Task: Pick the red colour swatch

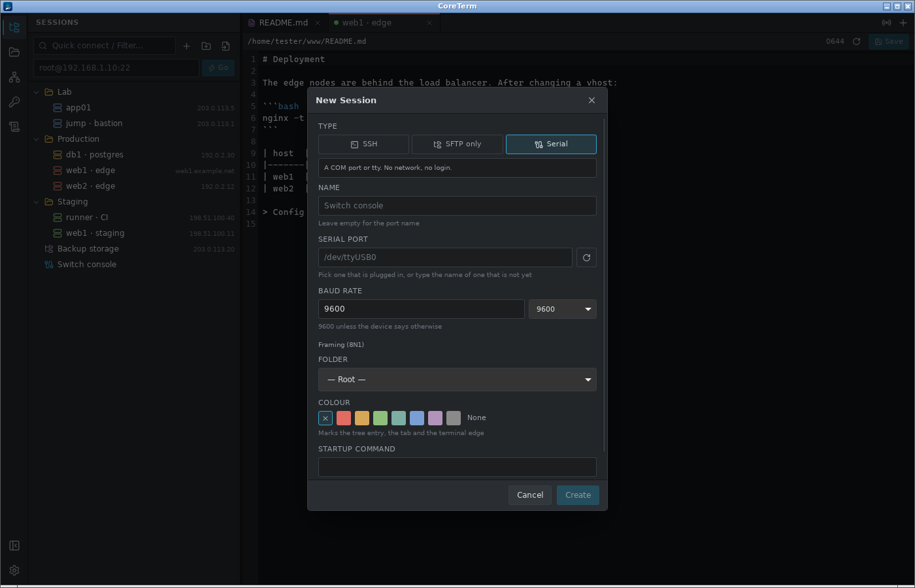Action: tap(344, 418)
